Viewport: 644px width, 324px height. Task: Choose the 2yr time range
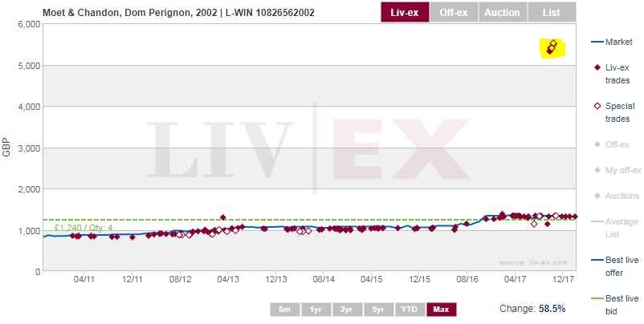(347, 310)
